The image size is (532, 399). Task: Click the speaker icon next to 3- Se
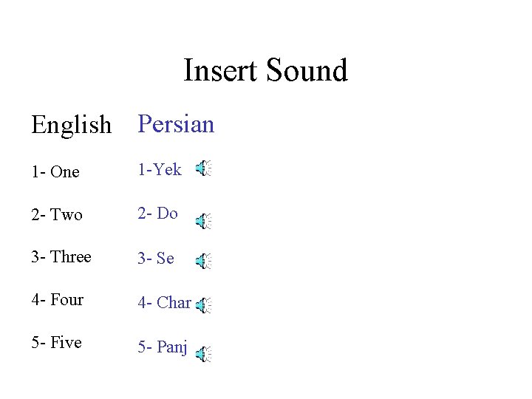pos(203,261)
